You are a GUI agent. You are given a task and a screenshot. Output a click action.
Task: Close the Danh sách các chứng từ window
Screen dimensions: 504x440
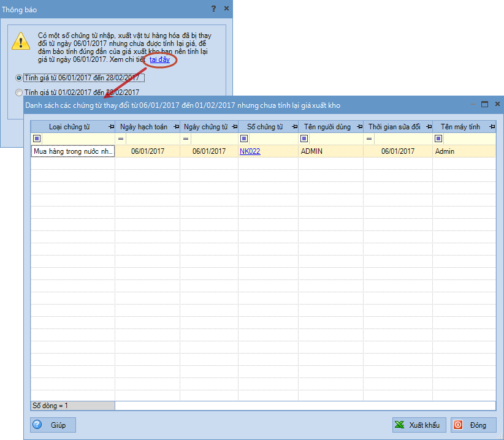pos(497,104)
